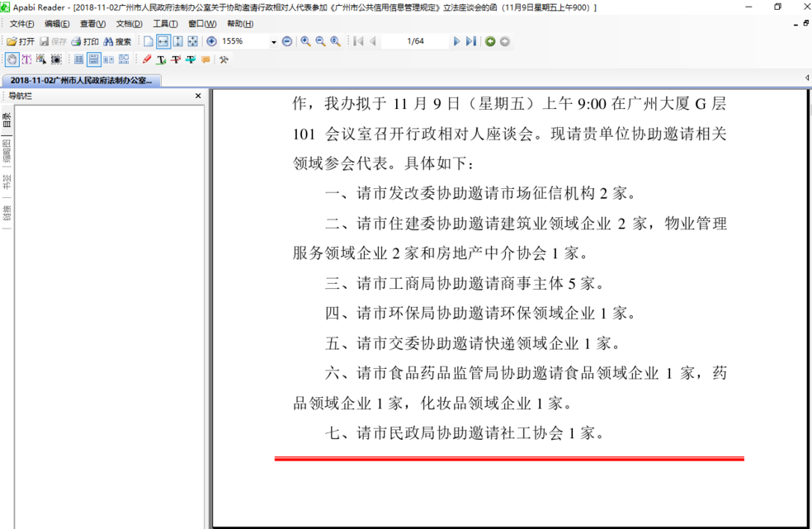Toggle continuous page layout mode
The width and height of the screenshot is (812, 529).
(94, 59)
